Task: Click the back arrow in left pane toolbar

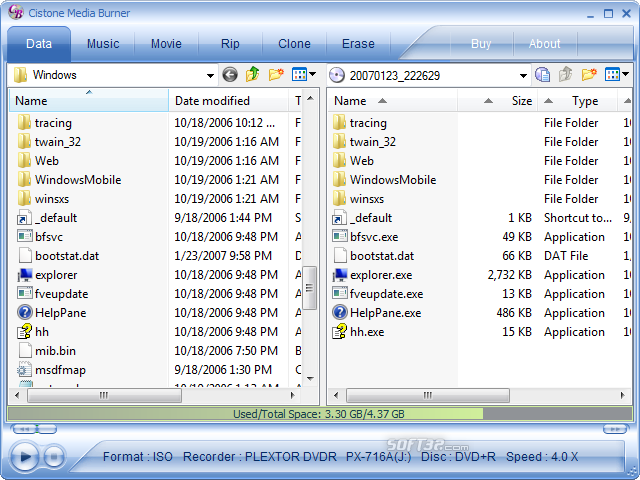Action: pos(230,75)
